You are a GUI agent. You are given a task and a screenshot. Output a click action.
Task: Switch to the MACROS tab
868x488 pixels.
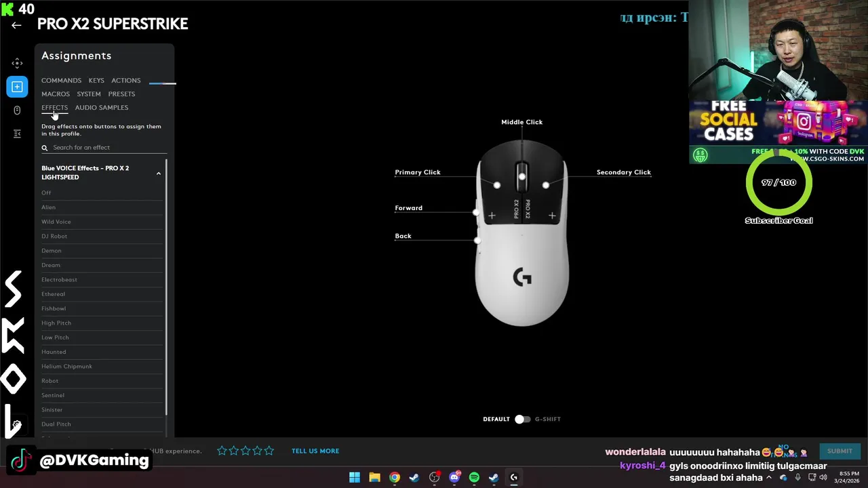(x=56, y=94)
